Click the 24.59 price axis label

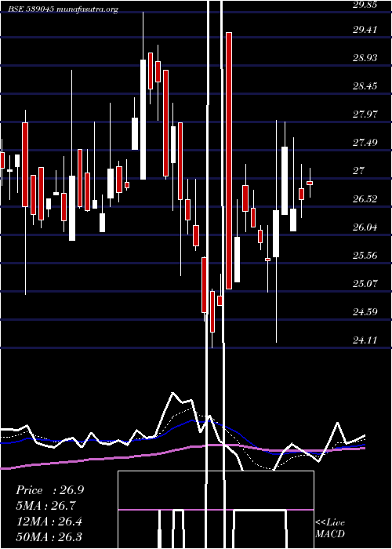pyautogui.click(x=365, y=312)
